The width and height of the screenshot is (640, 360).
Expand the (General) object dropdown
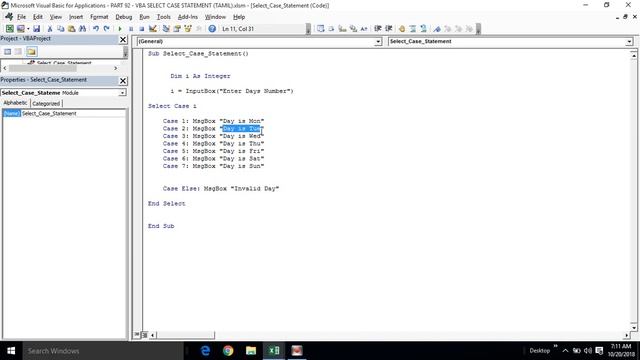coord(378,41)
